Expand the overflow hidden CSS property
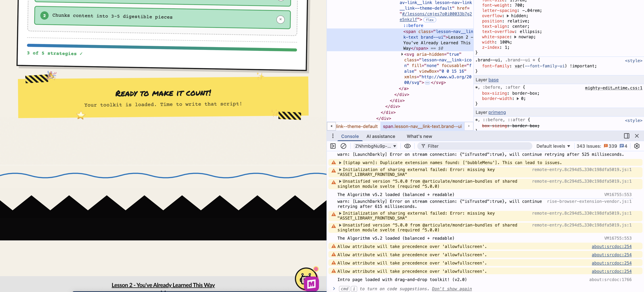644x292 pixels. [x=508, y=16]
